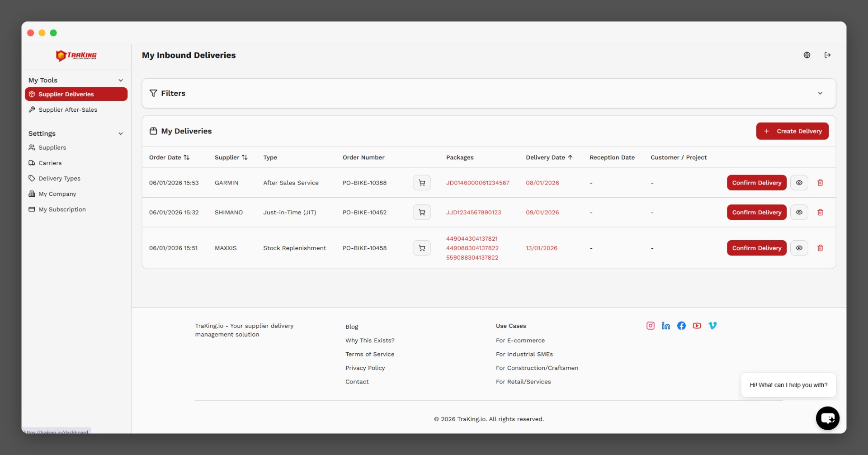Open the Blog footer link
The image size is (868, 455).
pos(352,327)
